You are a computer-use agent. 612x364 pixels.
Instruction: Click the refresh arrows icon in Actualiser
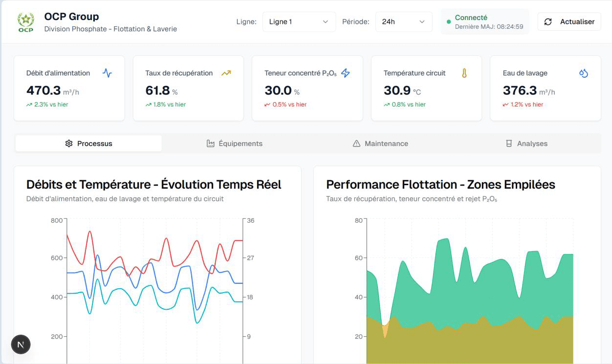[548, 22]
